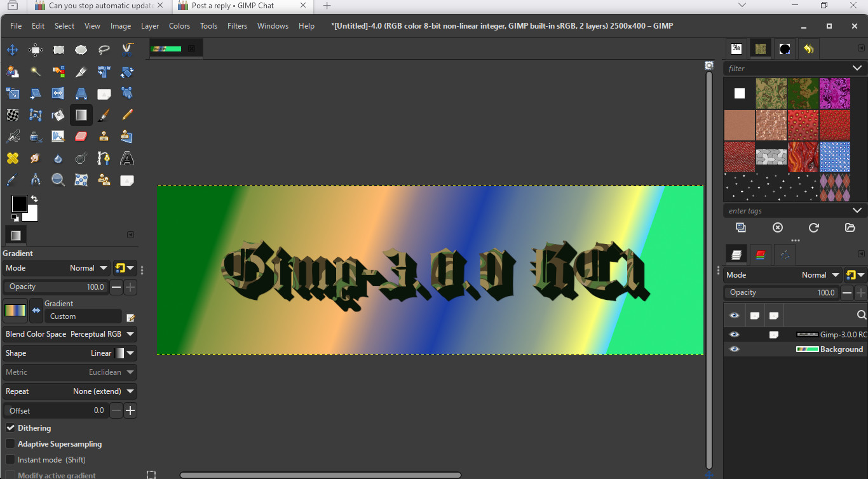Select the Select by Color tool

(x=58, y=72)
